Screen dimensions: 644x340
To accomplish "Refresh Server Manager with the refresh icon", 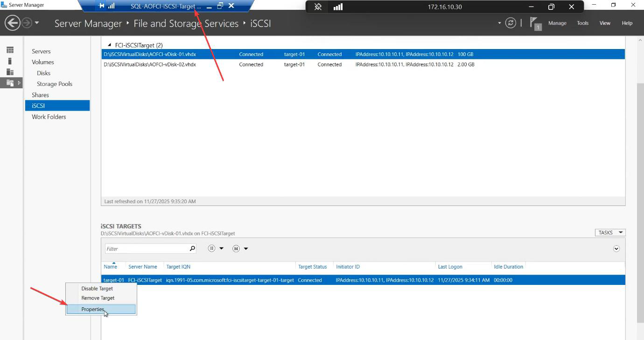I will pos(511,23).
